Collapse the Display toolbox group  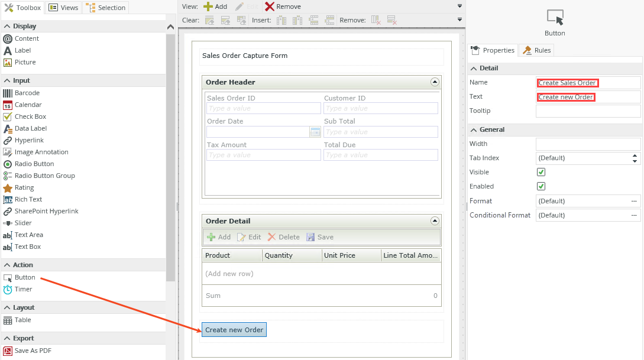point(7,26)
